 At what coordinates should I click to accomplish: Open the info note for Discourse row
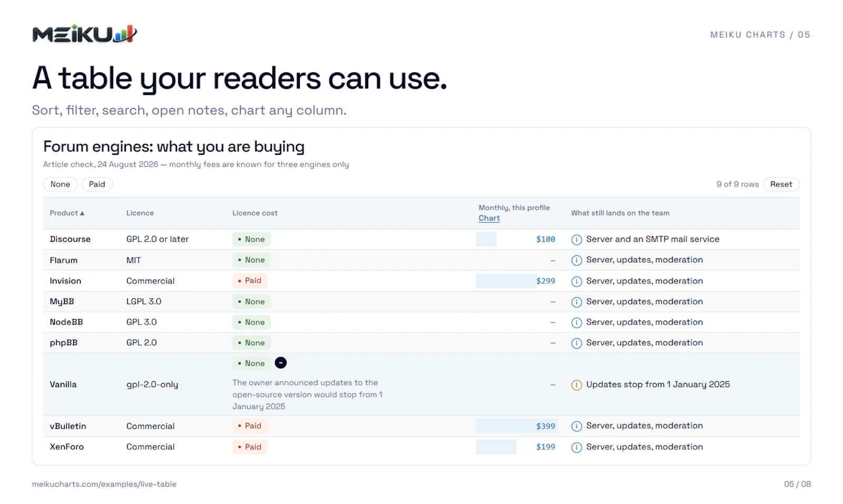click(x=576, y=240)
